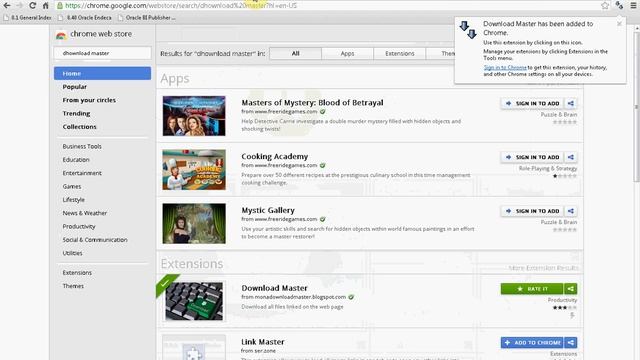The height and width of the screenshot is (360, 640).
Task: Open Extensions link in the sidebar
Action: 77,273
